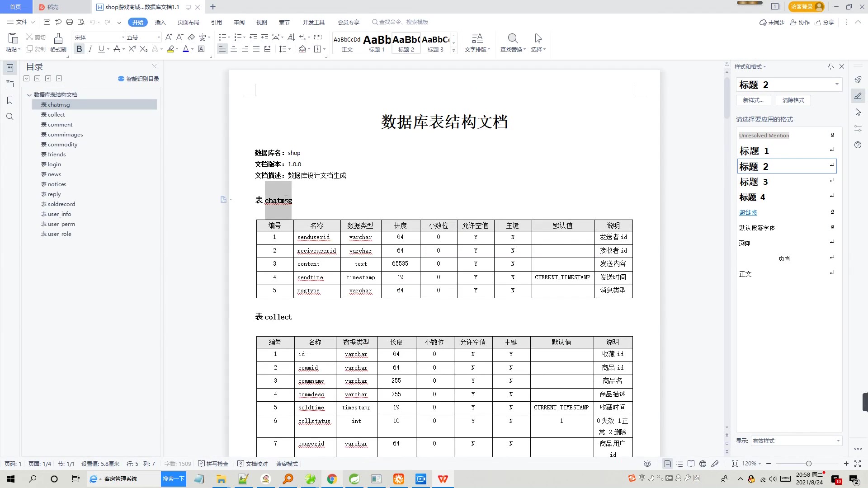The image size is (868, 488).
Task: Click the Format Painter brush icon
Action: [58, 39]
